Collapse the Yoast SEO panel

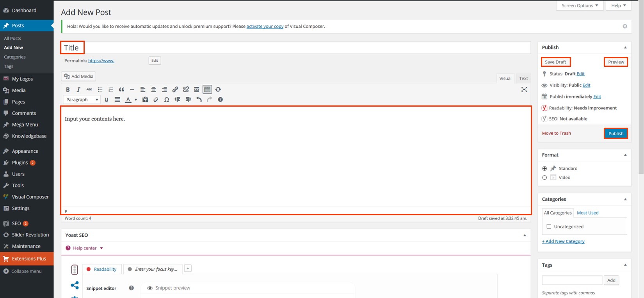coord(525,235)
